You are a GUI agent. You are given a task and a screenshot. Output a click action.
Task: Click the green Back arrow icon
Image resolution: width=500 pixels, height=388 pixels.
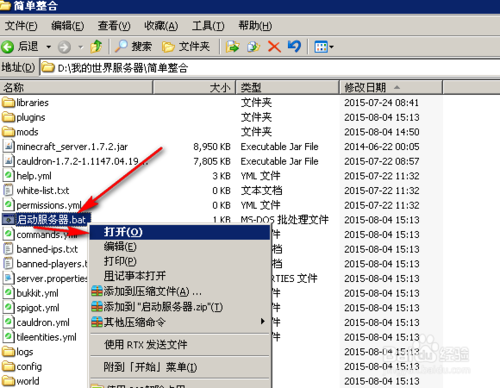tap(7, 47)
